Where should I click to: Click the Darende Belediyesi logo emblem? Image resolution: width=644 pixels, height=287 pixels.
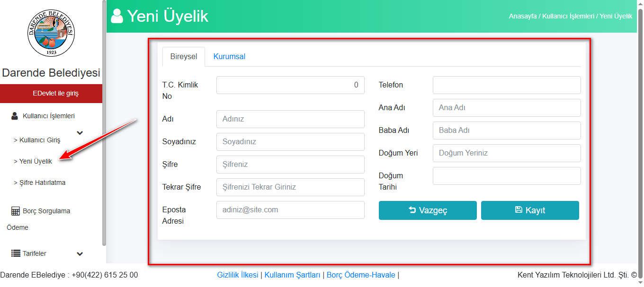pyautogui.click(x=51, y=33)
